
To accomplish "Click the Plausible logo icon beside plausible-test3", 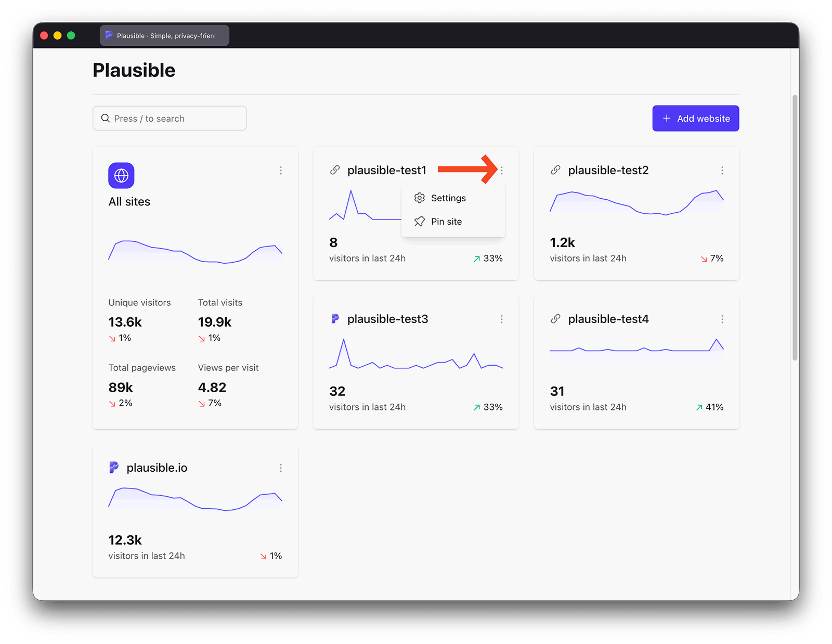I will [x=335, y=318].
